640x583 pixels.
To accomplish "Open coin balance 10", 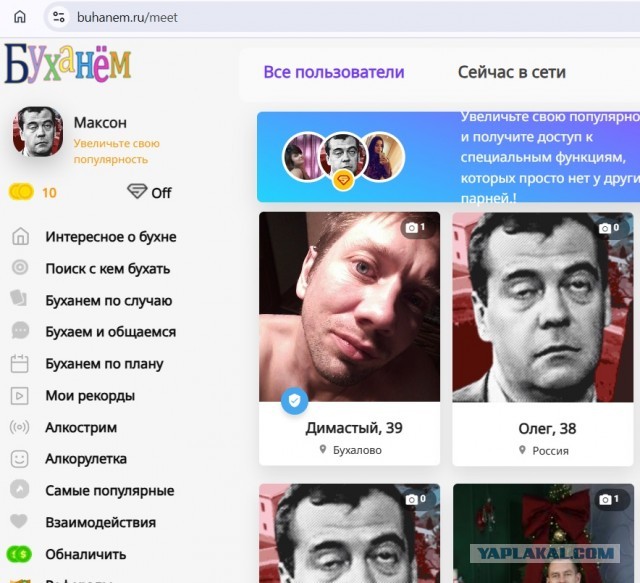I will [x=49, y=193].
